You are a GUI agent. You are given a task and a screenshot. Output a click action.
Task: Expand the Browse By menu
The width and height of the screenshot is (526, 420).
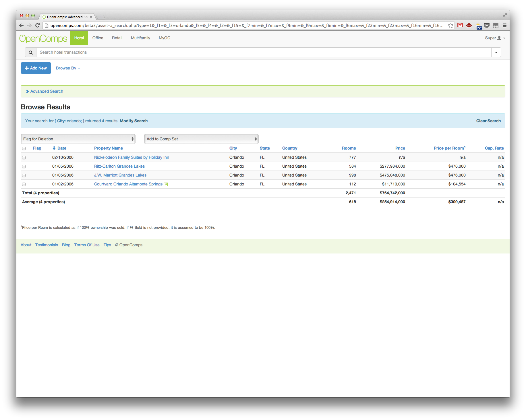tap(68, 68)
